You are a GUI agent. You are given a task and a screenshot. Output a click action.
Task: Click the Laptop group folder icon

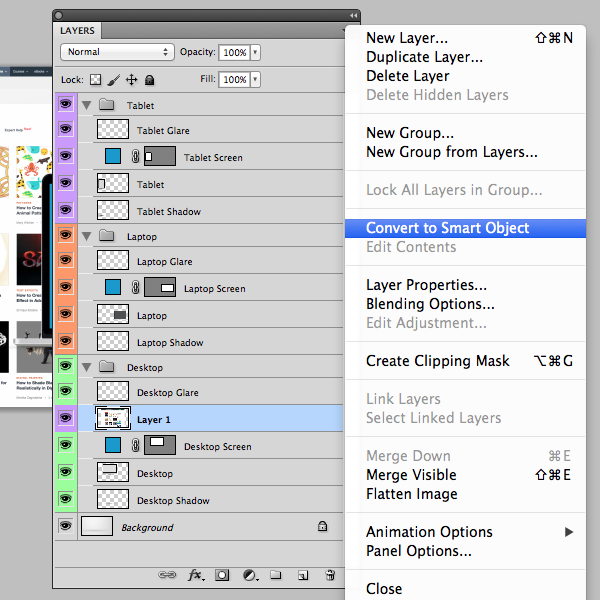107,235
